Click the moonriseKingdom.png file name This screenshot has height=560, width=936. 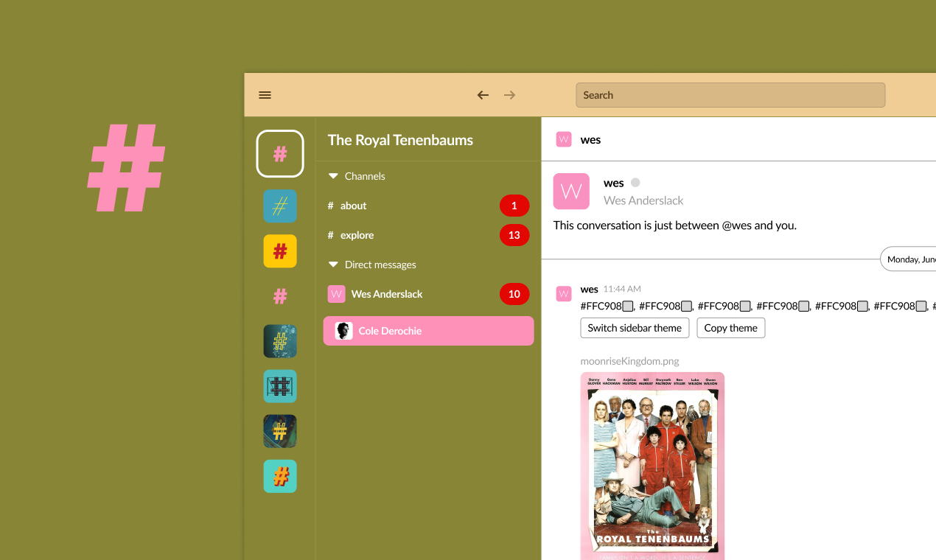click(629, 361)
